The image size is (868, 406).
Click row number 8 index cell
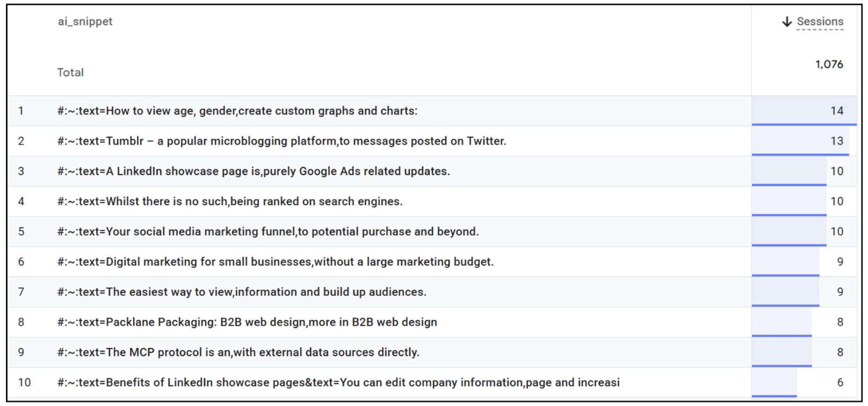tap(21, 322)
